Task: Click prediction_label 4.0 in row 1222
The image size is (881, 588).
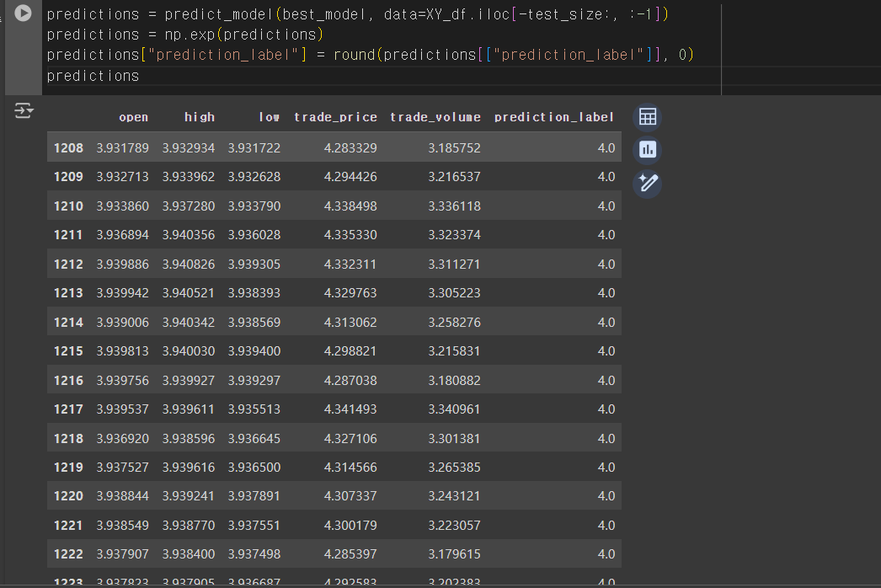Action: (x=606, y=554)
